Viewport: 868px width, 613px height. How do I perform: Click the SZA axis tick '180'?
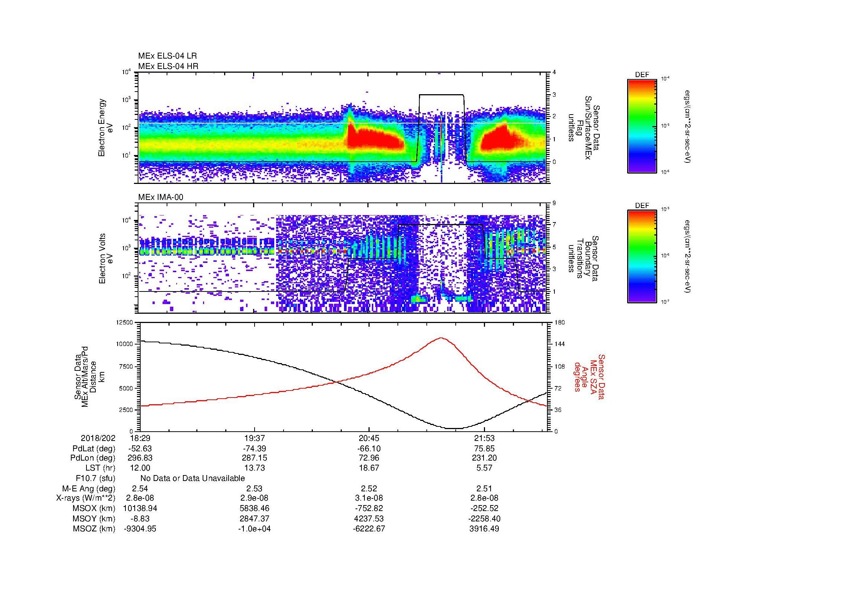coord(560,323)
